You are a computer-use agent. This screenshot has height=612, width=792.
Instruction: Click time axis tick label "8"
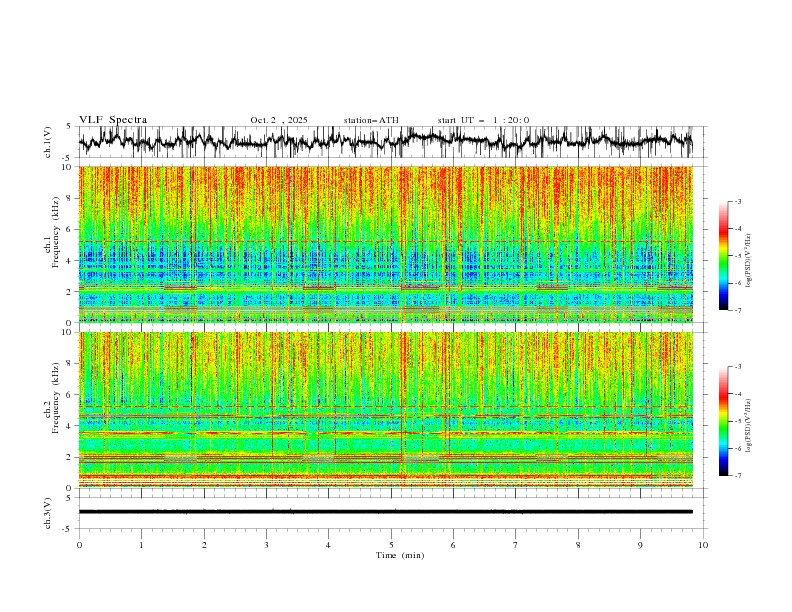point(578,545)
